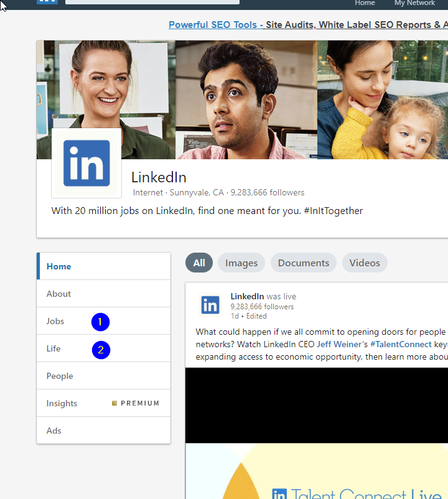Filter posts by Documents

pos(304,263)
